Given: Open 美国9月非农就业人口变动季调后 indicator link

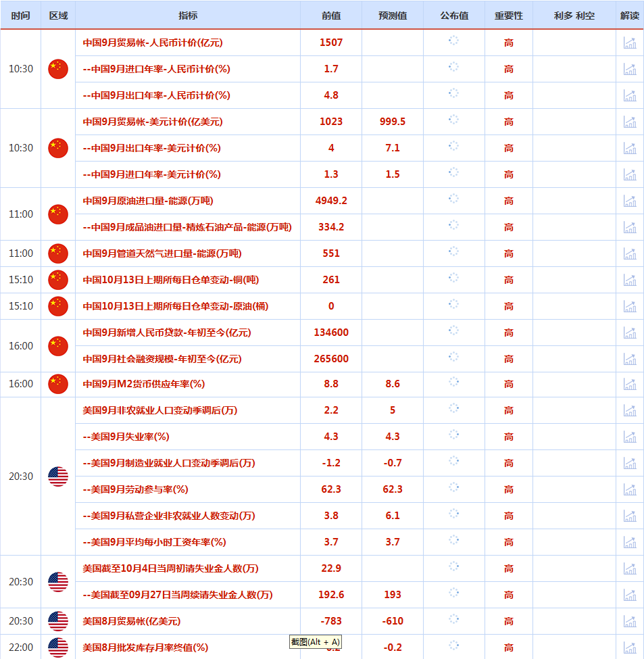Looking at the screenshot, I should coord(159,410).
